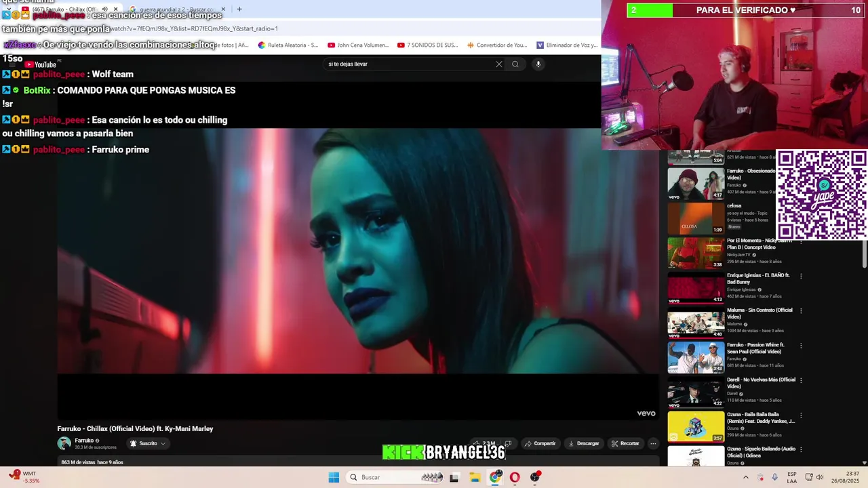Viewport: 868px width, 488px height.
Task: Play the celosa video thumbnail
Action: (x=696, y=218)
